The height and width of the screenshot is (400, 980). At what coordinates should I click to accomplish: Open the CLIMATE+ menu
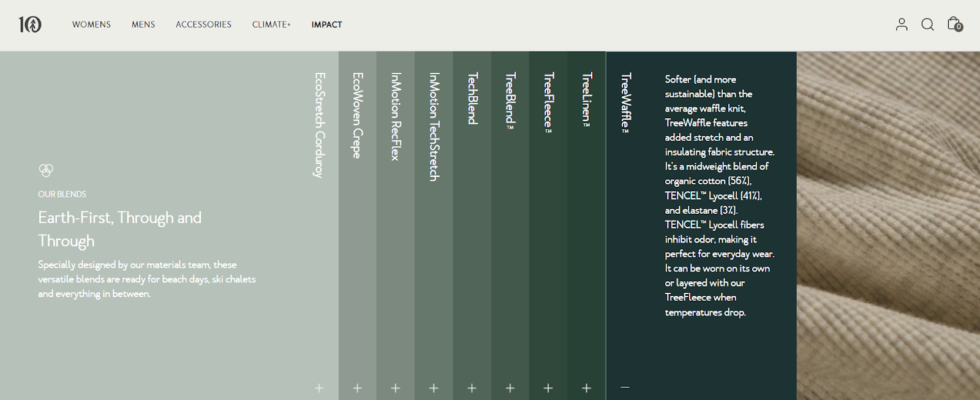pos(271,25)
